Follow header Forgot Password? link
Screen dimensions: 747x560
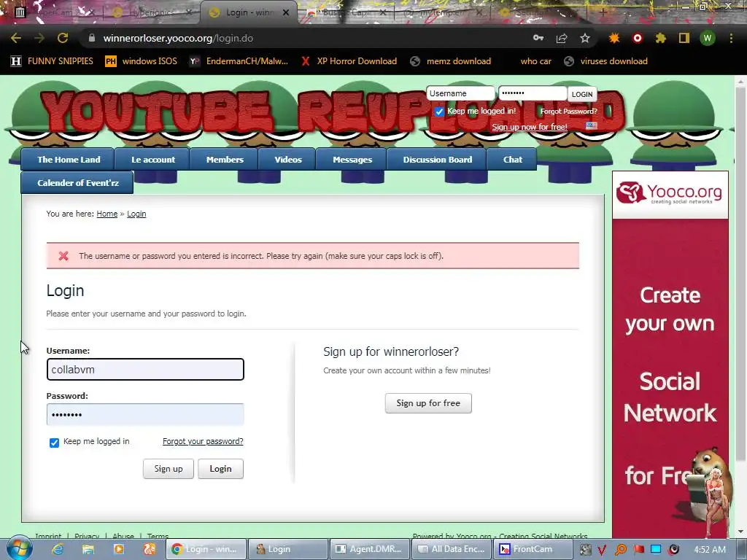(568, 111)
